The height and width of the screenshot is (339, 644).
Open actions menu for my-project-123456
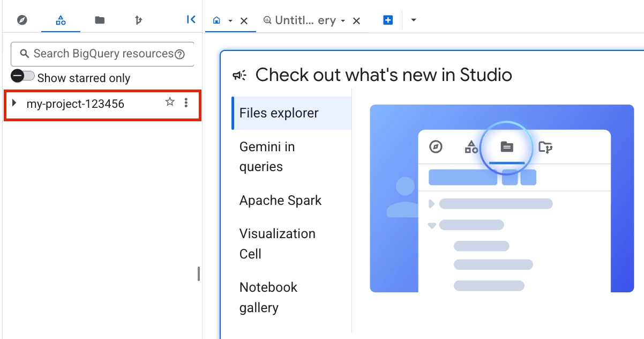coord(186,102)
